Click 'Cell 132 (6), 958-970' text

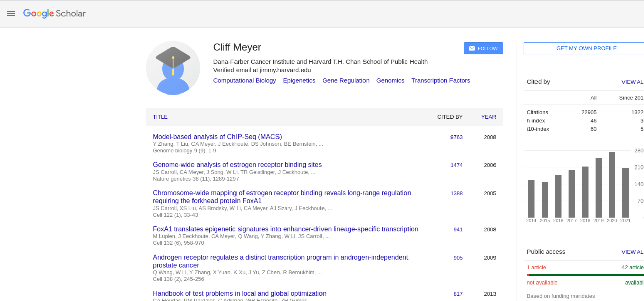pos(178,243)
